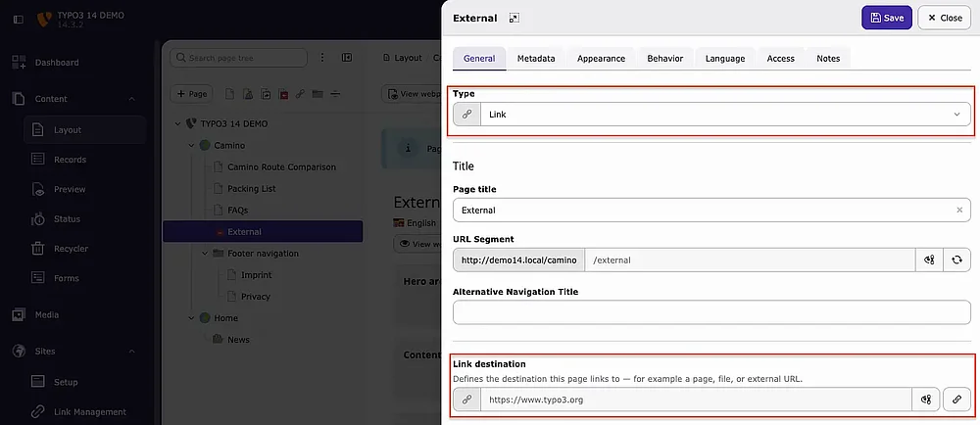Image resolution: width=980 pixels, height=425 pixels.
Task: Collapse TYPO3 14 DEMO tree root
Action: (x=178, y=123)
